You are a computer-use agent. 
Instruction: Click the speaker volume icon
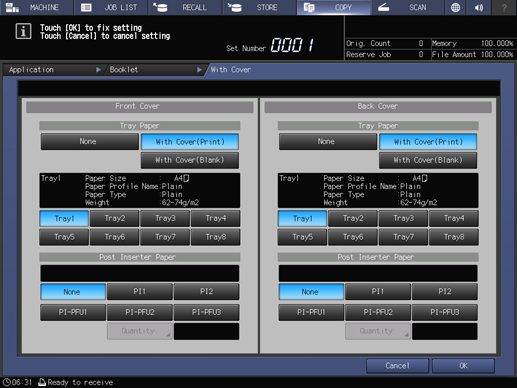pos(479,7)
